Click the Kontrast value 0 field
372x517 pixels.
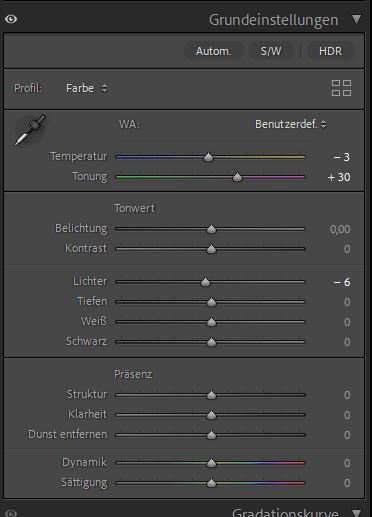pyautogui.click(x=347, y=249)
